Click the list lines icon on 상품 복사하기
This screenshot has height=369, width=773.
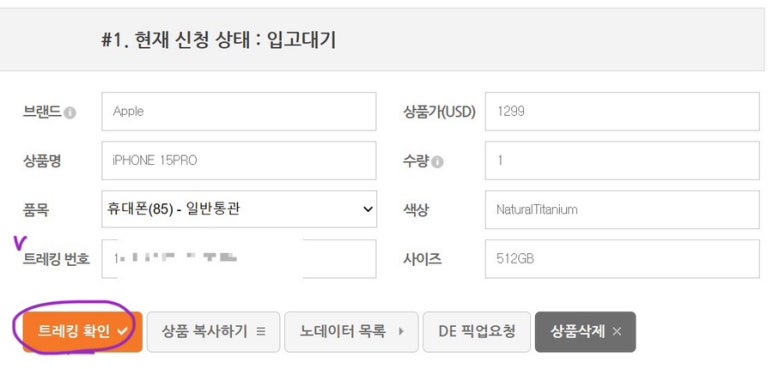(261, 332)
